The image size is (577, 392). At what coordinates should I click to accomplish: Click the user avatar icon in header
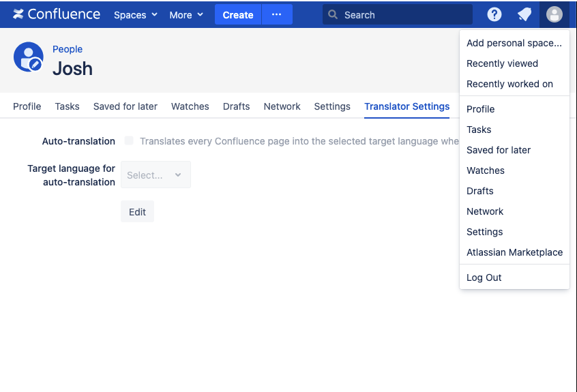click(554, 14)
